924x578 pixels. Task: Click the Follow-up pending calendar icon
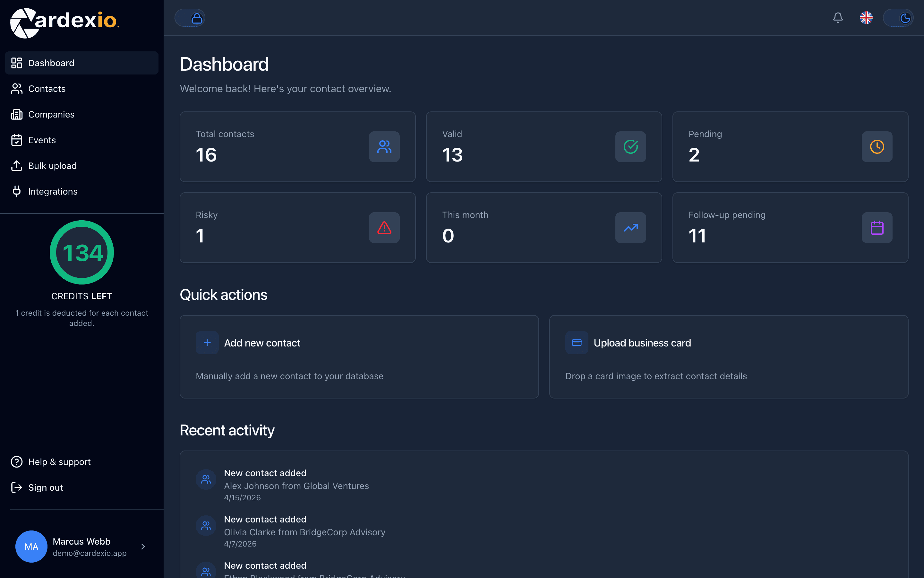tap(877, 228)
